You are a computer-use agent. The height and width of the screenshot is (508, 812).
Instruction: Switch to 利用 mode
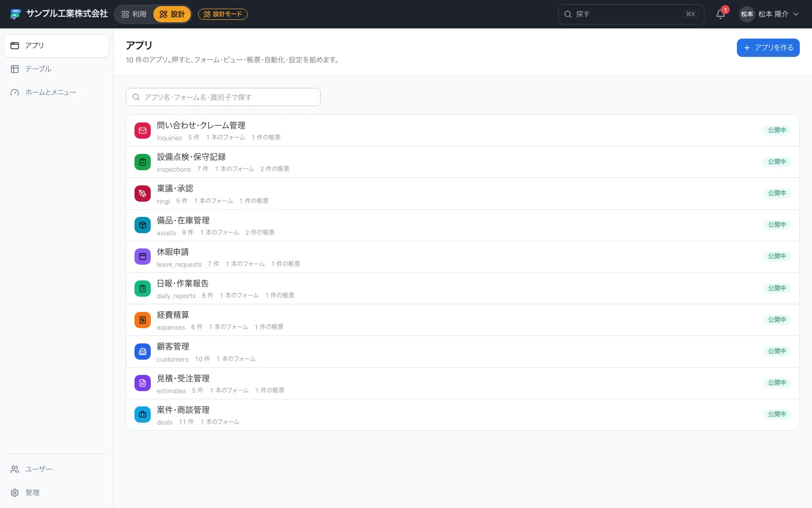coord(134,14)
